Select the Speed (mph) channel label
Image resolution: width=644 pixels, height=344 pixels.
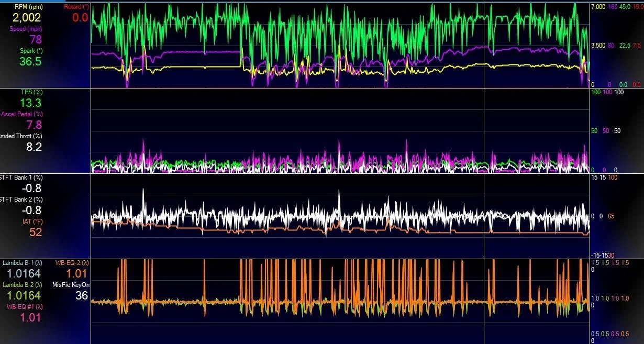point(26,29)
